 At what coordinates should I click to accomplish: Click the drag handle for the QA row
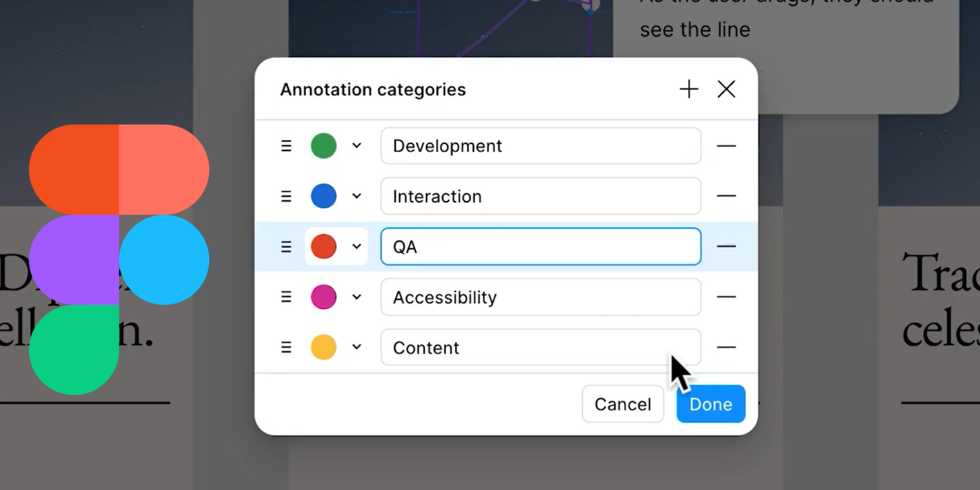pos(286,246)
